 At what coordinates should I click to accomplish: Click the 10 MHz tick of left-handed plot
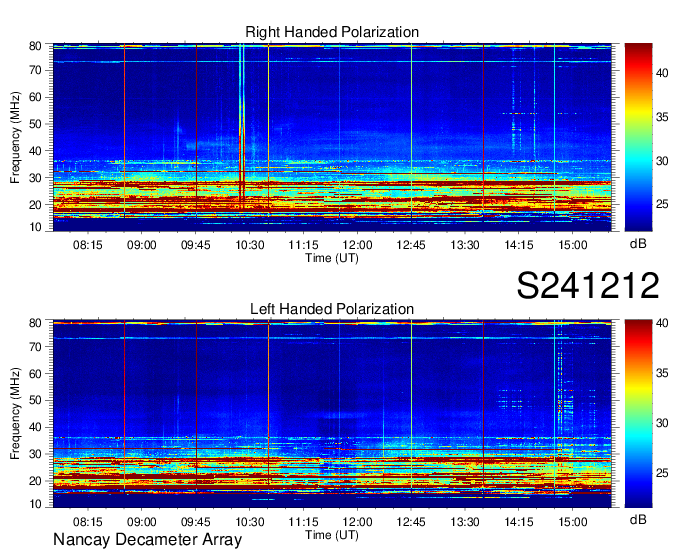35,504
